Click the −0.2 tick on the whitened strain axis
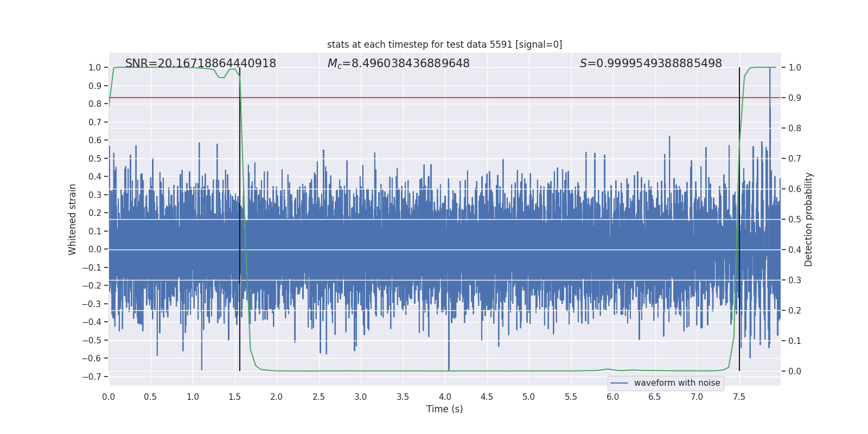Screen dimensions: 868x434 92,286
